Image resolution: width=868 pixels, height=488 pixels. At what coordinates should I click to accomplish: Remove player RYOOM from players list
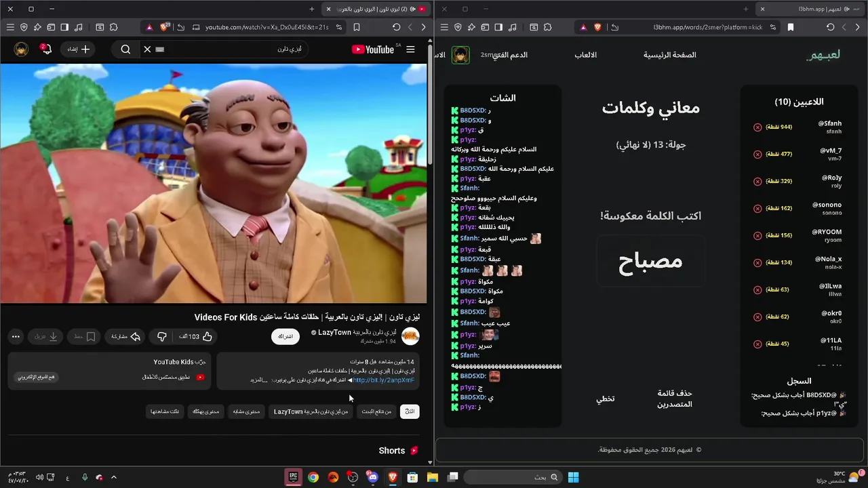[757, 236]
